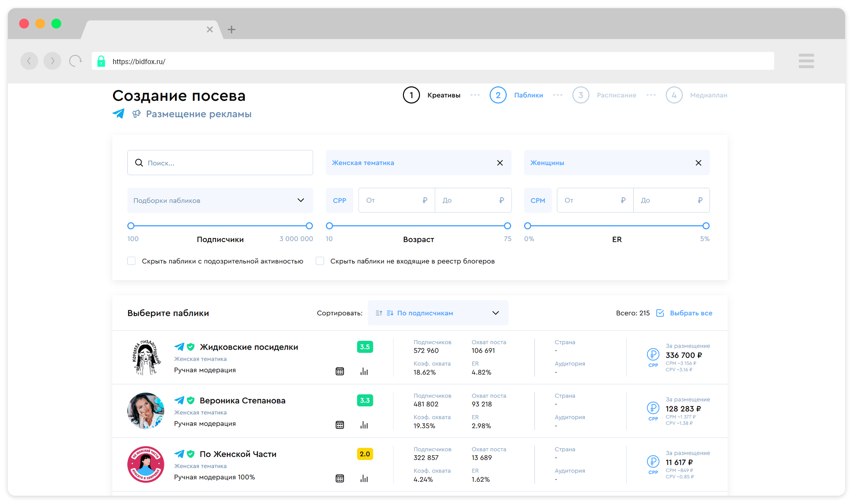Viewport: 853px width, 504px height.
Task: Click the CPP filter button
Action: (x=339, y=201)
